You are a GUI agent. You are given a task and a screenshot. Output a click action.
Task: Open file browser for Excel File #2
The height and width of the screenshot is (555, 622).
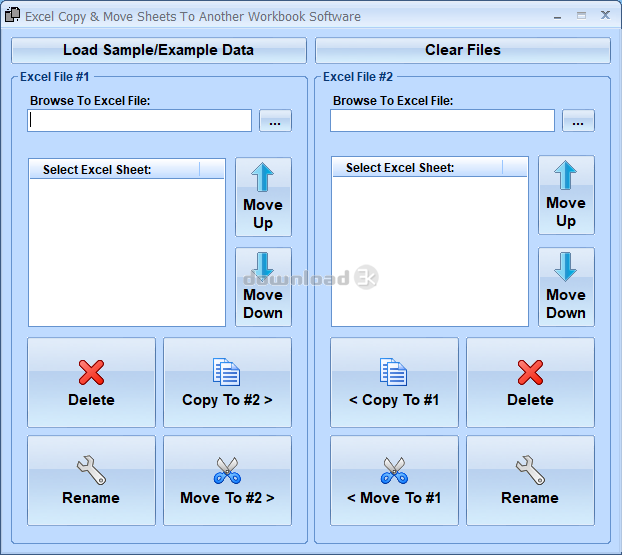(578, 121)
